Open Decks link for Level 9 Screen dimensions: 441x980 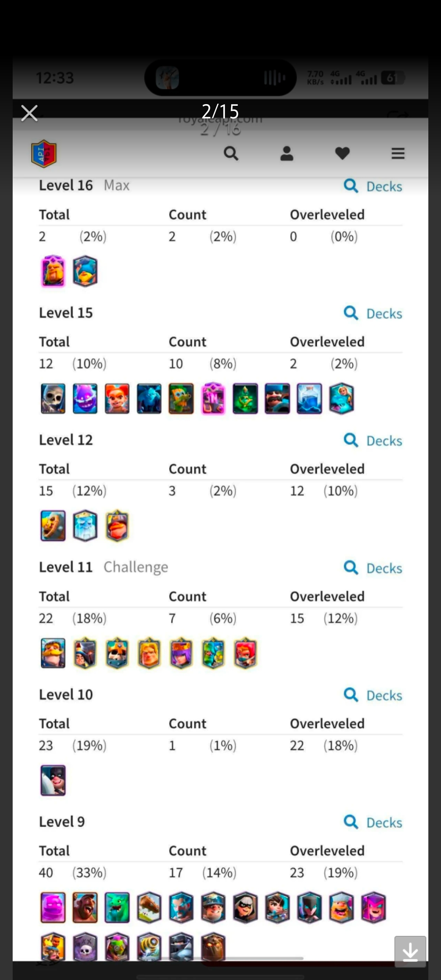373,822
